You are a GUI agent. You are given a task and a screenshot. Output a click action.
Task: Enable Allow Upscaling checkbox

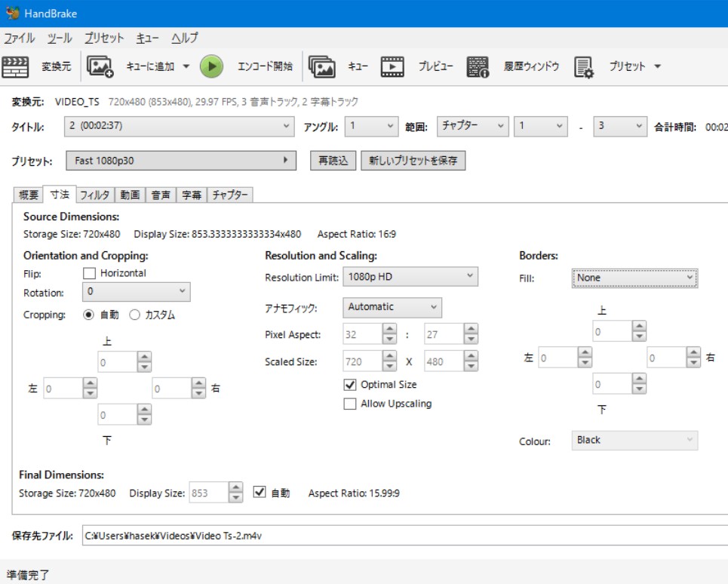(x=350, y=404)
